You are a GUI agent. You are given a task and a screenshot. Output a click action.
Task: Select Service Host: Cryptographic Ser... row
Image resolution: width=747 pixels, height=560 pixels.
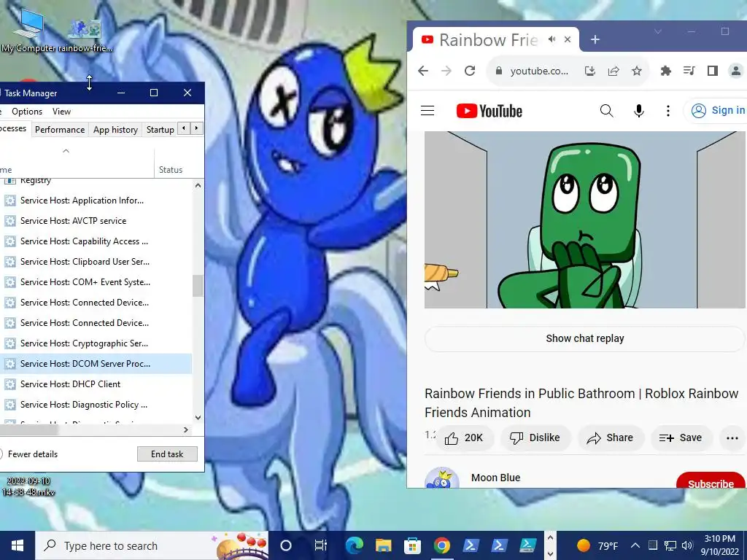96,343
